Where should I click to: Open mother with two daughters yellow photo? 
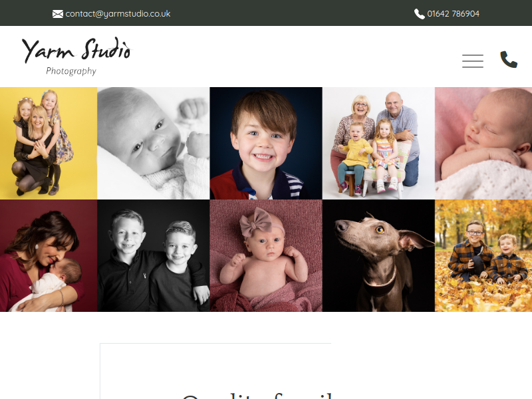click(49, 143)
